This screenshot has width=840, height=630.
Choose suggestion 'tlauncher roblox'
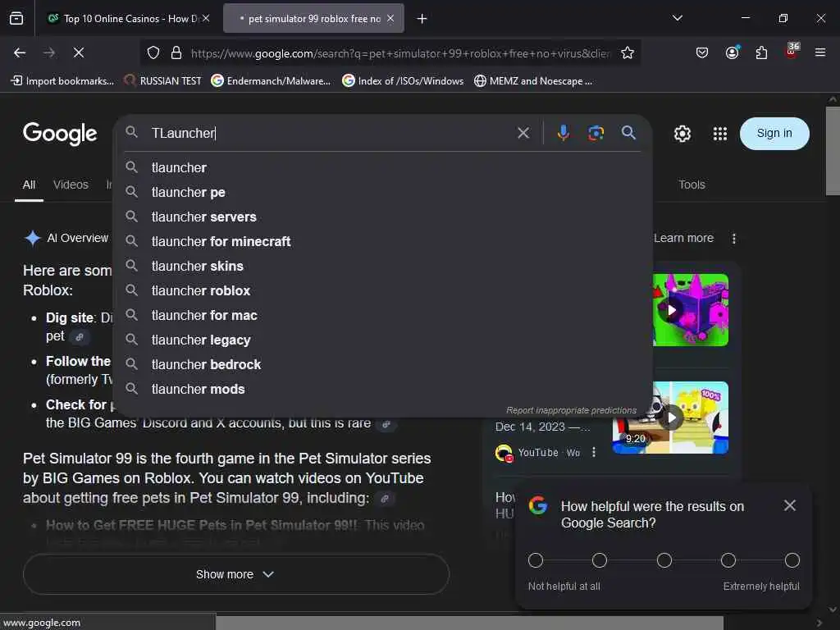pos(383,291)
